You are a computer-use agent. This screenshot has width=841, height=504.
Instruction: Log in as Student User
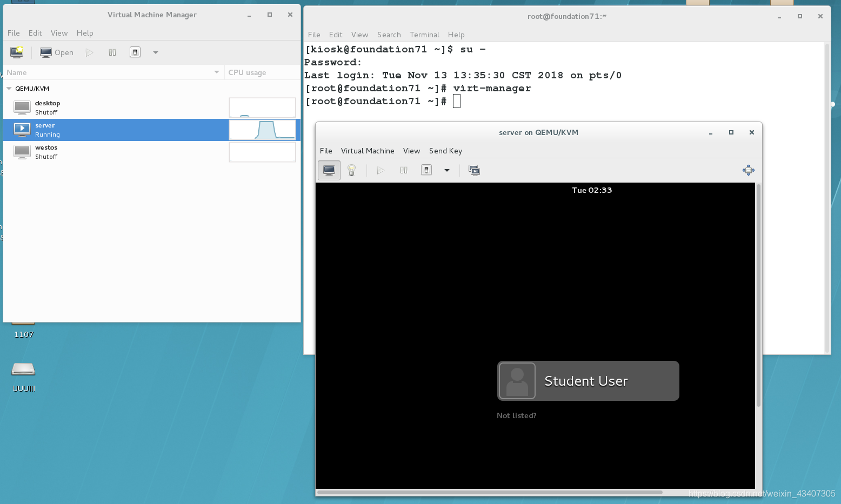click(x=588, y=381)
